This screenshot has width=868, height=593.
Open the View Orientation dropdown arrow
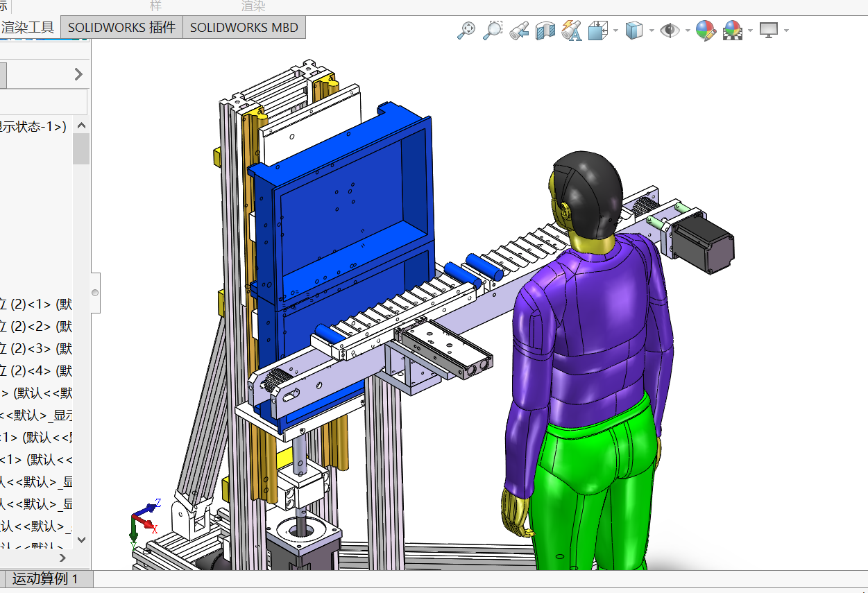tap(615, 31)
